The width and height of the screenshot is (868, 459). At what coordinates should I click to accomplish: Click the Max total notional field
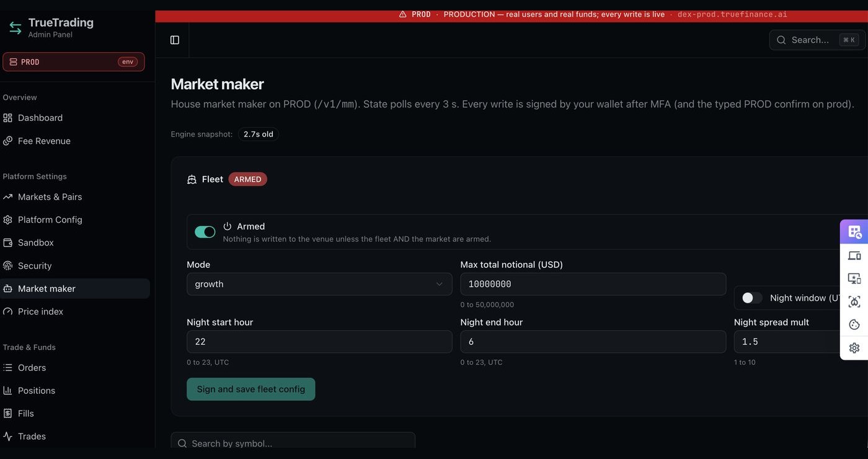pyautogui.click(x=593, y=284)
